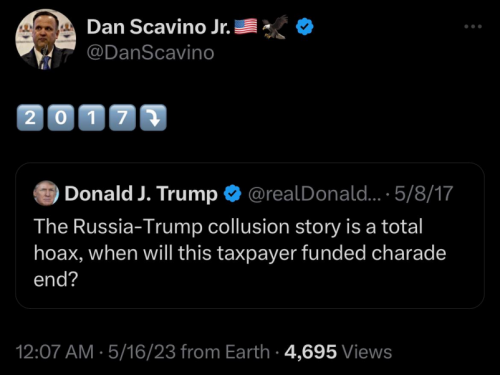The image size is (500, 375).
Task: Click the 5/8/17 quoted tweet date
Action: (x=424, y=193)
